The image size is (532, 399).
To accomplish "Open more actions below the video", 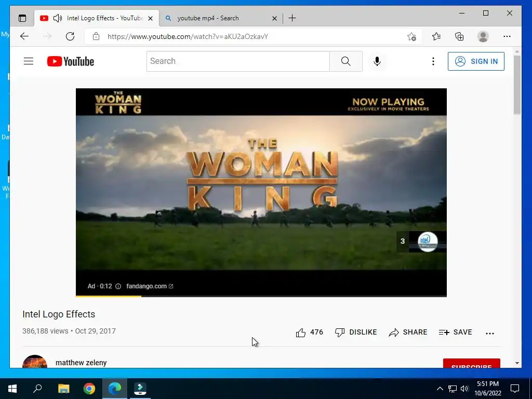I will coord(489,333).
